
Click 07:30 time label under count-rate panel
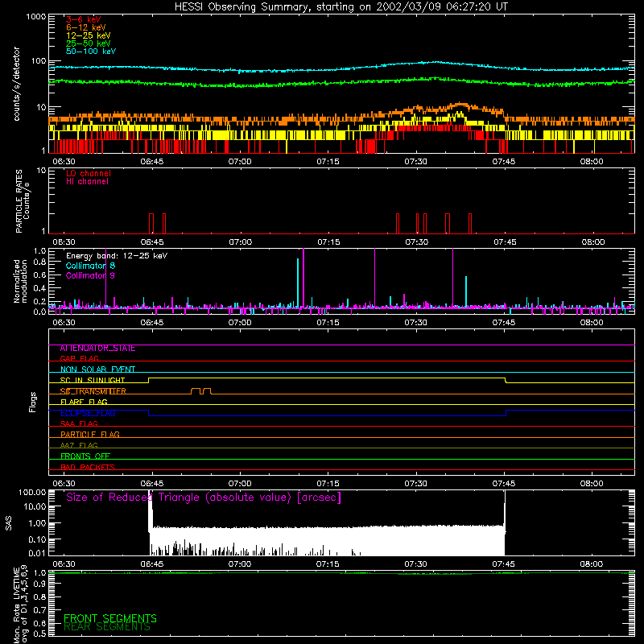click(x=415, y=162)
